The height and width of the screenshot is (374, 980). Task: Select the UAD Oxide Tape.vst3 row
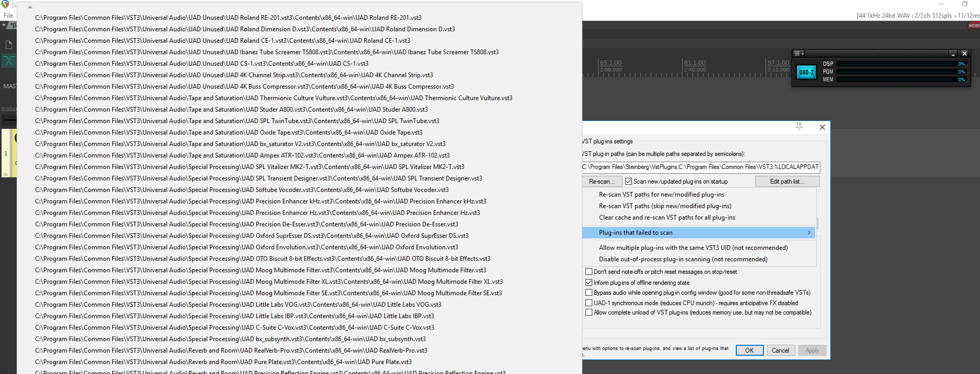tap(299, 132)
